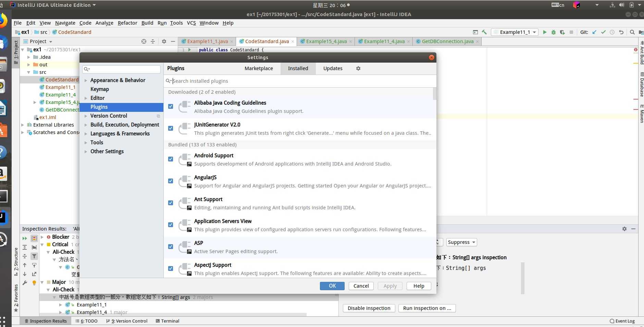
Task: Disable Alibaba Java Coding Guidelines plugin
Action: [171, 106]
